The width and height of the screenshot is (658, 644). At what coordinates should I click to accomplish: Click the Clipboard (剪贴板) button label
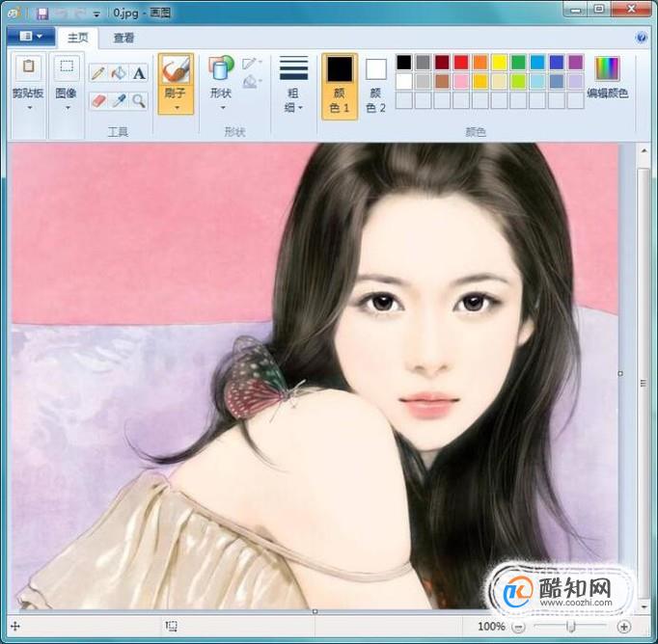click(28, 94)
